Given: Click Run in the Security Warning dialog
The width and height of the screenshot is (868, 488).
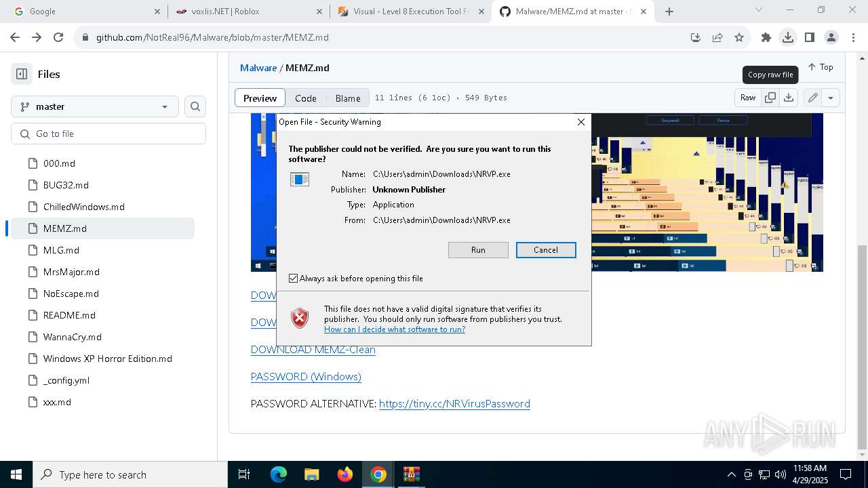Looking at the screenshot, I should tap(478, 250).
